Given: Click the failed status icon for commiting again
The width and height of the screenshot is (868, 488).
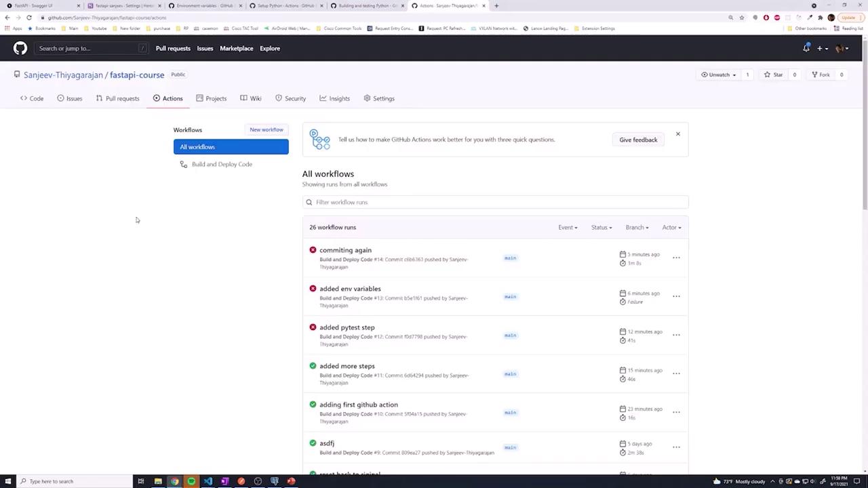Looking at the screenshot, I should pos(313,250).
